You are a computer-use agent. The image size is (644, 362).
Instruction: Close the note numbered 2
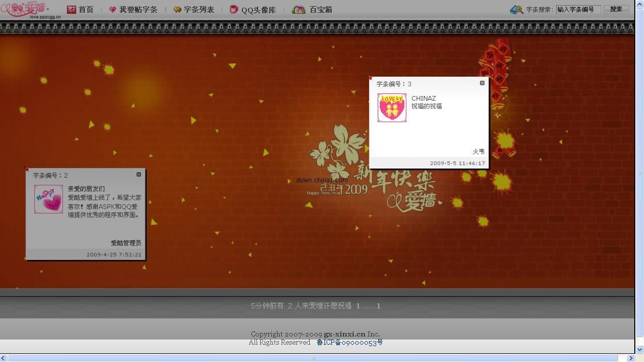click(139, 175)
